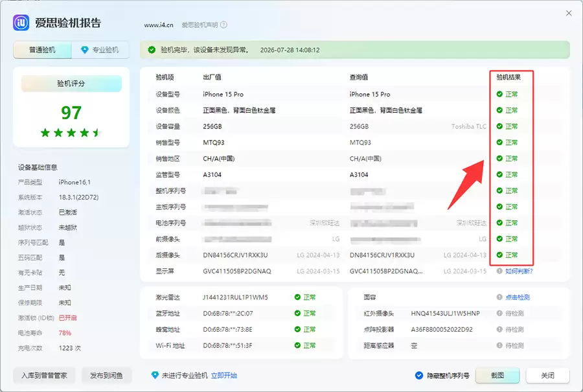This screenshot has height=392, width=583.
Task: Click the 已开启 activation lock status
Action: click(x=67, y=318)
